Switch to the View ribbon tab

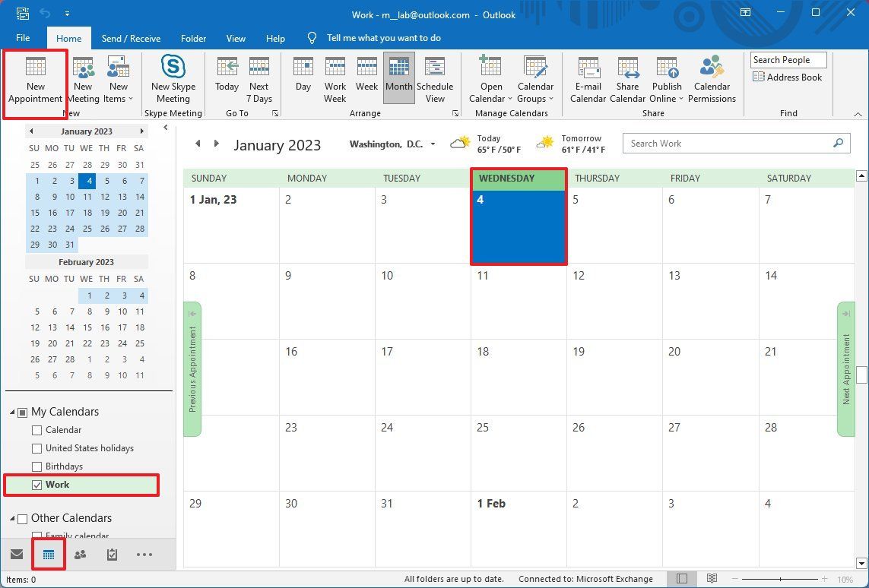236,38
